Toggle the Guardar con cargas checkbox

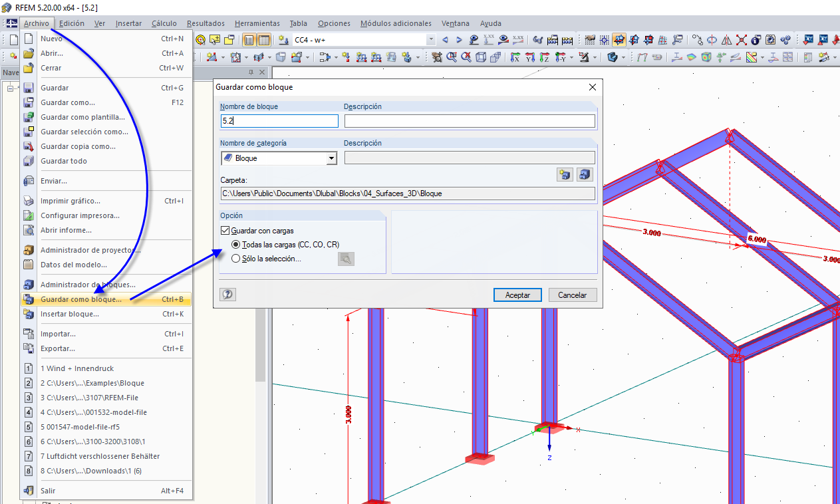point(225,231)
